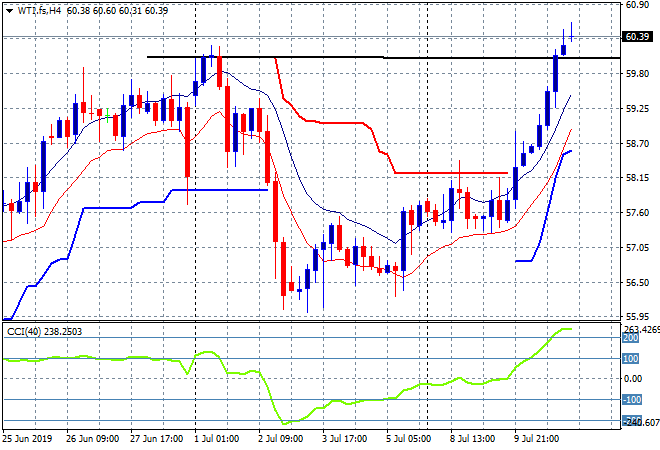
Task: Select the 60.90 price axis value
Action: click(637, 5)
